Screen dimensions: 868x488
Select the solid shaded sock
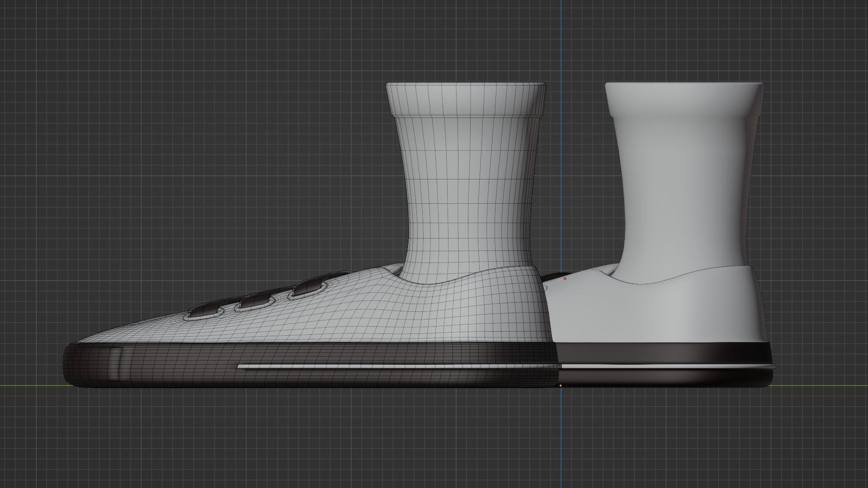(683, 190)
